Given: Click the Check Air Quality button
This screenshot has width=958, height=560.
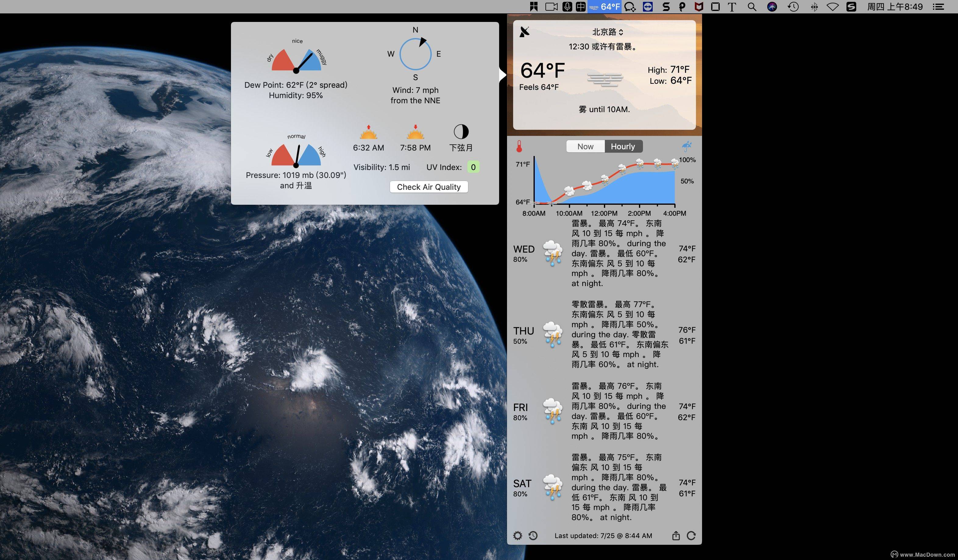Looking at the screenshot, I should coord(429,187).
